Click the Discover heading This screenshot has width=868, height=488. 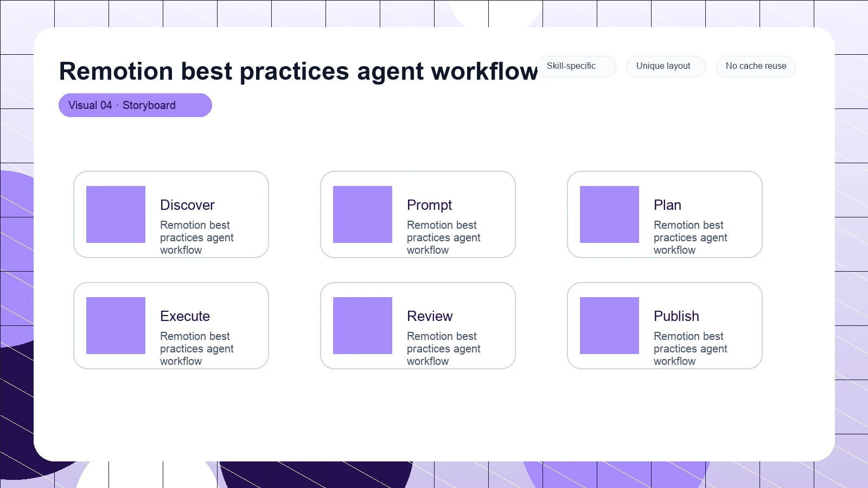tap(187, 205)
